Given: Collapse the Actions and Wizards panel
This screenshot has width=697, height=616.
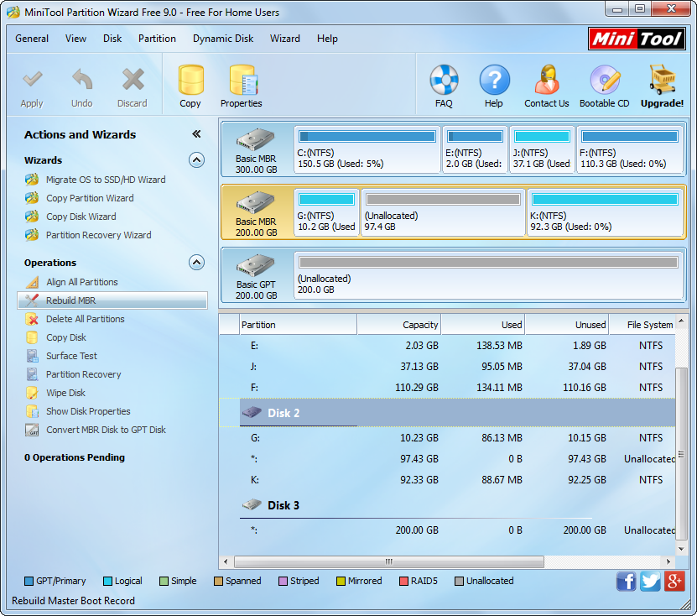Looking at the screenshot, I should (x=196, y=134).
